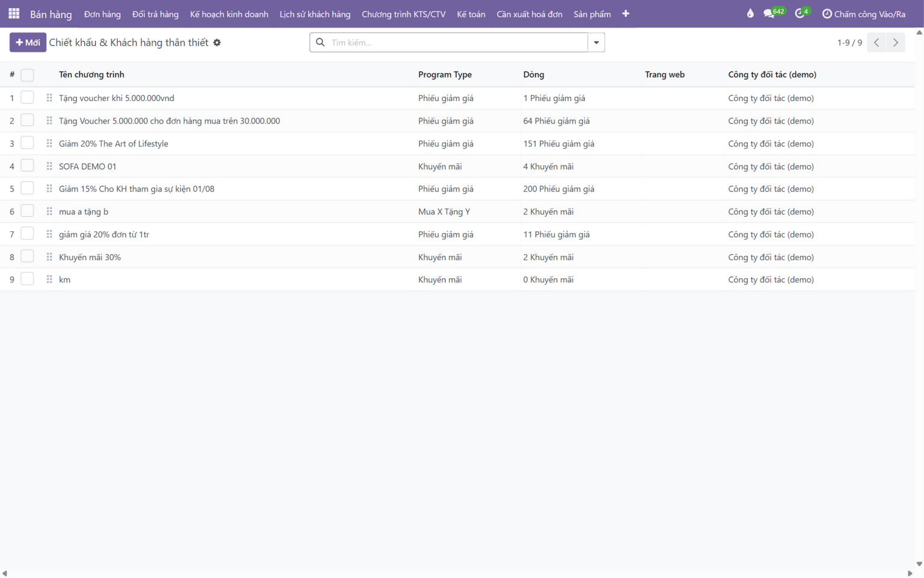Go to the previous page arrow
924x578 pixels.
(x=876, y=43)
